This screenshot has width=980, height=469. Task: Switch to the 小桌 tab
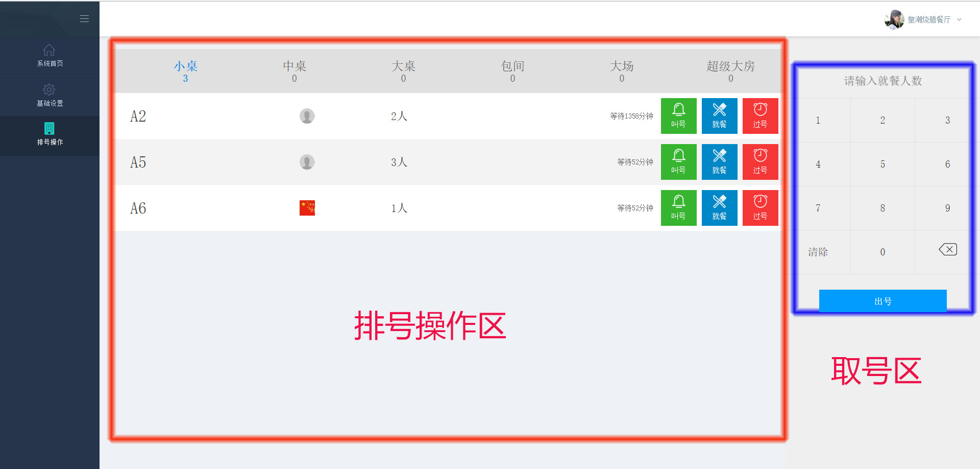pyautogui.click(x=185, y=71)
